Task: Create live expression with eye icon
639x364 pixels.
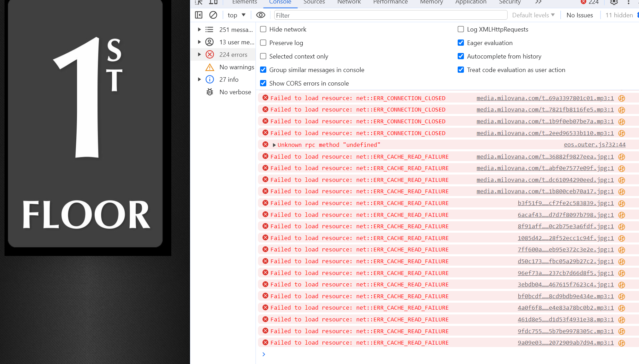Action: 261,15
